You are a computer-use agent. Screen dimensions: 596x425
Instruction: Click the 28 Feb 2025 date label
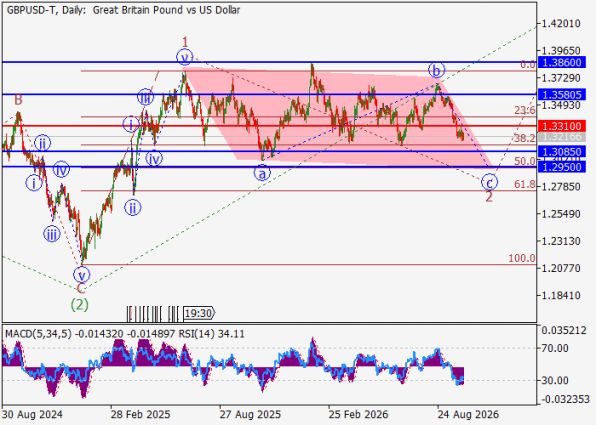click(141, 414)
